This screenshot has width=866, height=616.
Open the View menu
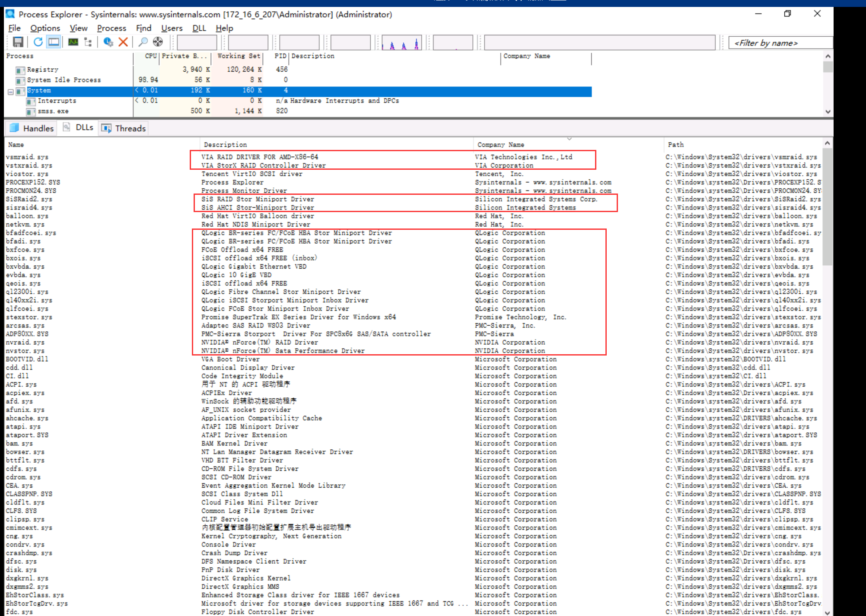(x=79, y=28)
